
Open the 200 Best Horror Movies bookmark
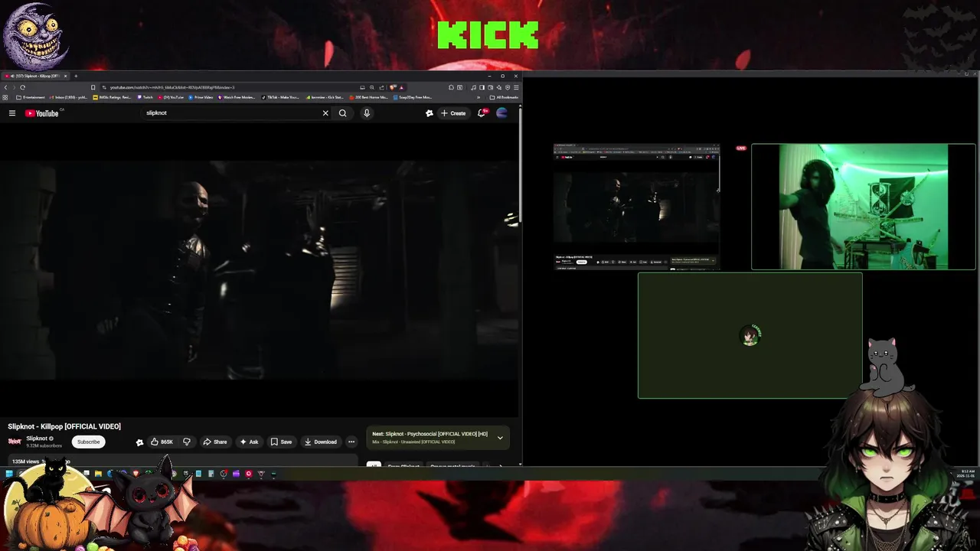368,97
